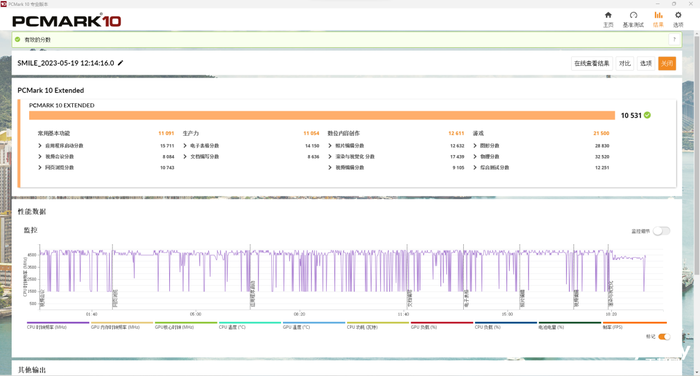This screenshot has height=376, width=700.
Task: Open the Benchmarks gauge icon
Action: (633, 15)
